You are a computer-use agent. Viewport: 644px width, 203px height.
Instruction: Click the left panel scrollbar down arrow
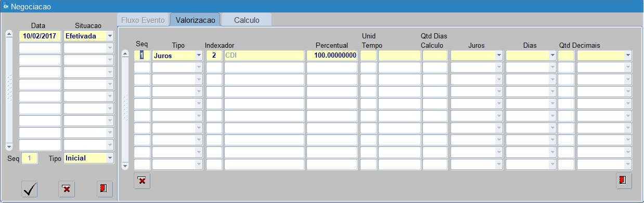pyautogui.click(x=9, y=147)
